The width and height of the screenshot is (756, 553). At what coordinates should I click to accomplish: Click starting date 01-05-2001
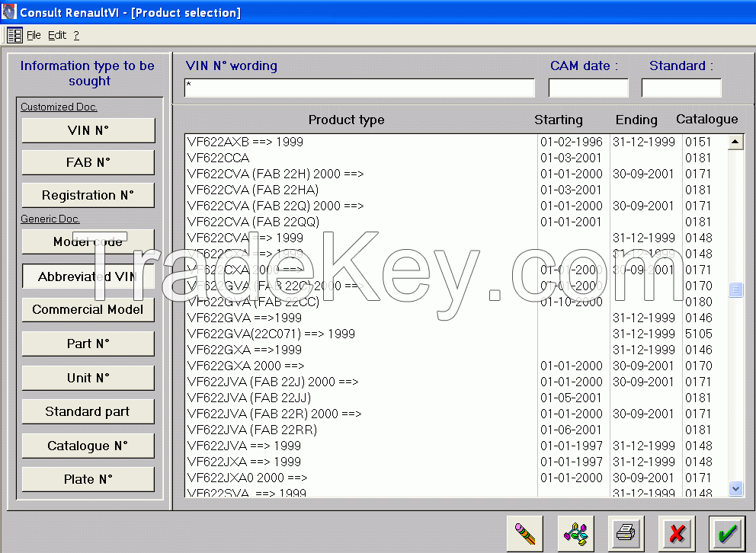click(572, 398)
